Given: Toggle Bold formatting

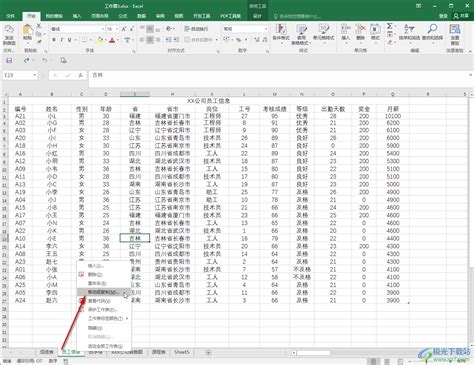Looking at the screenshot, I should tap(54, 40).
